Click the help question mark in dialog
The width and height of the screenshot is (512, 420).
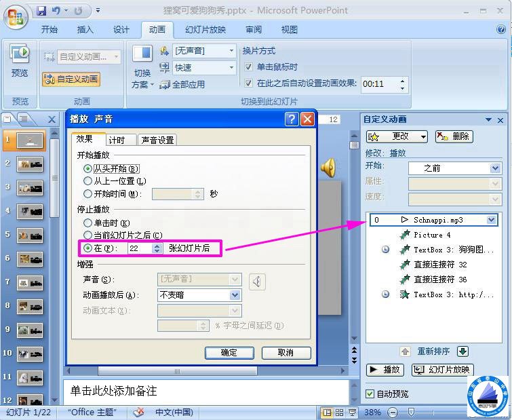[x=292, y=119]
